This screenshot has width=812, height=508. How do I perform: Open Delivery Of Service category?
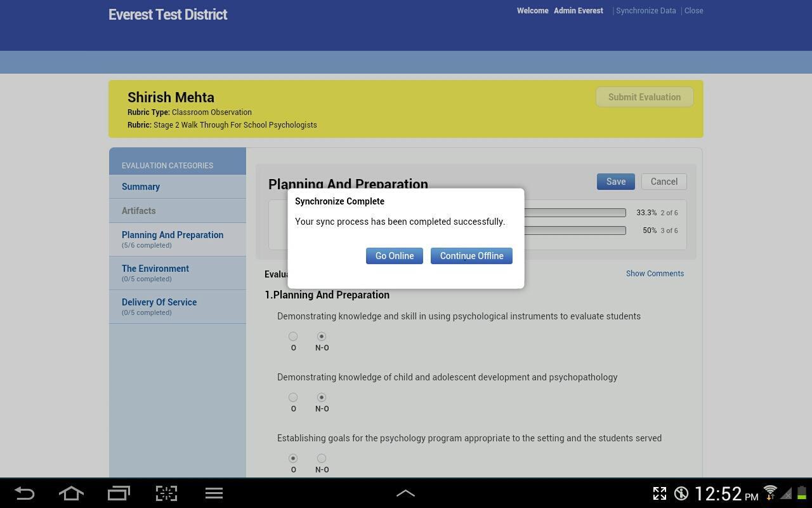pyautogui.click(x=159, y=302)
